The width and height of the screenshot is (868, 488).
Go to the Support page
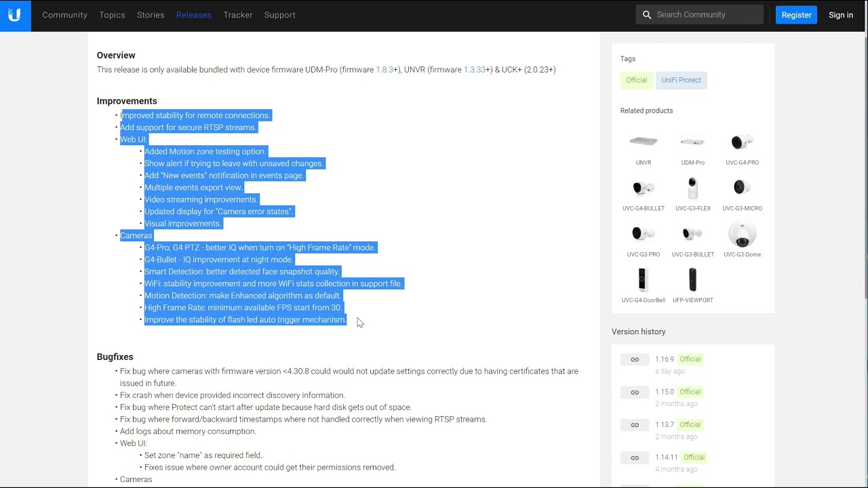279,15
